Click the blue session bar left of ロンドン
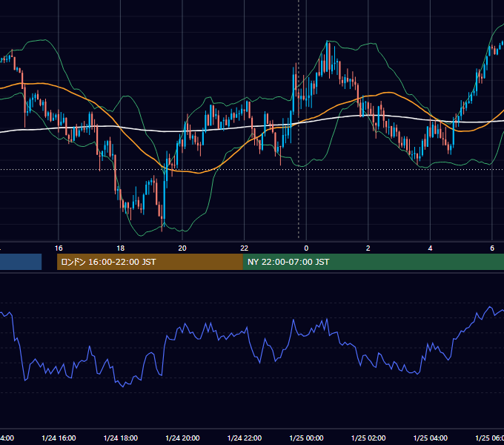This screenshot has width=504, height=445. pyautogui.click(x=21, y=262)
